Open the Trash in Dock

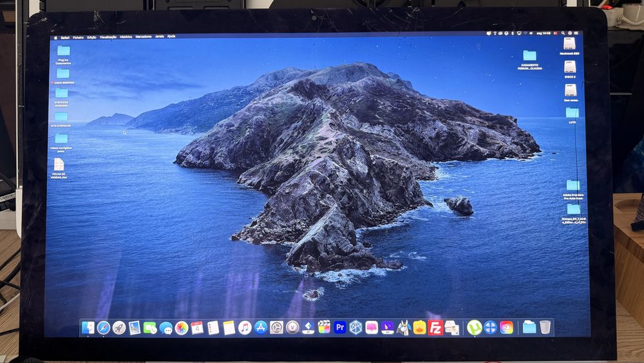click(545, 328)
